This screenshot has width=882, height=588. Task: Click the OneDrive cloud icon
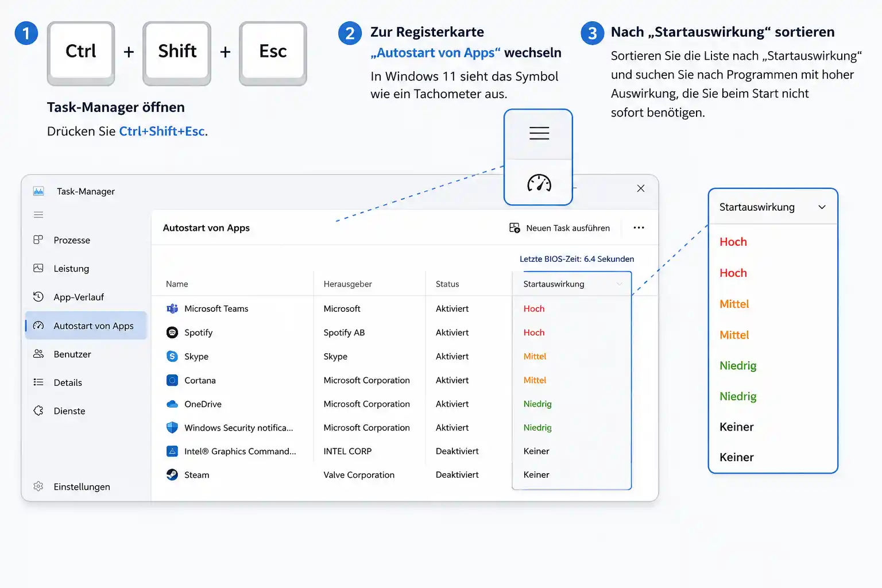(172, 404)
